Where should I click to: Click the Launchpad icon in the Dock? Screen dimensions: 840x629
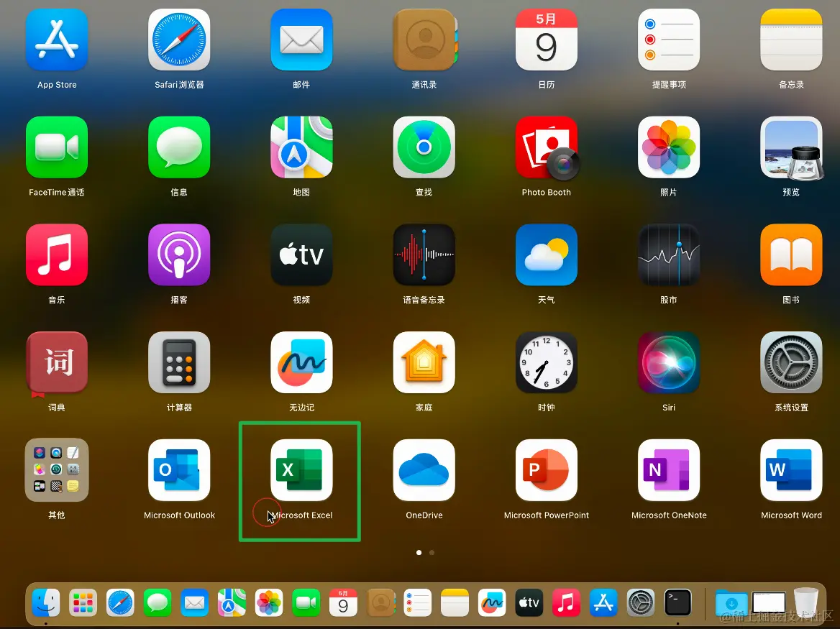[x=83, y=603]
